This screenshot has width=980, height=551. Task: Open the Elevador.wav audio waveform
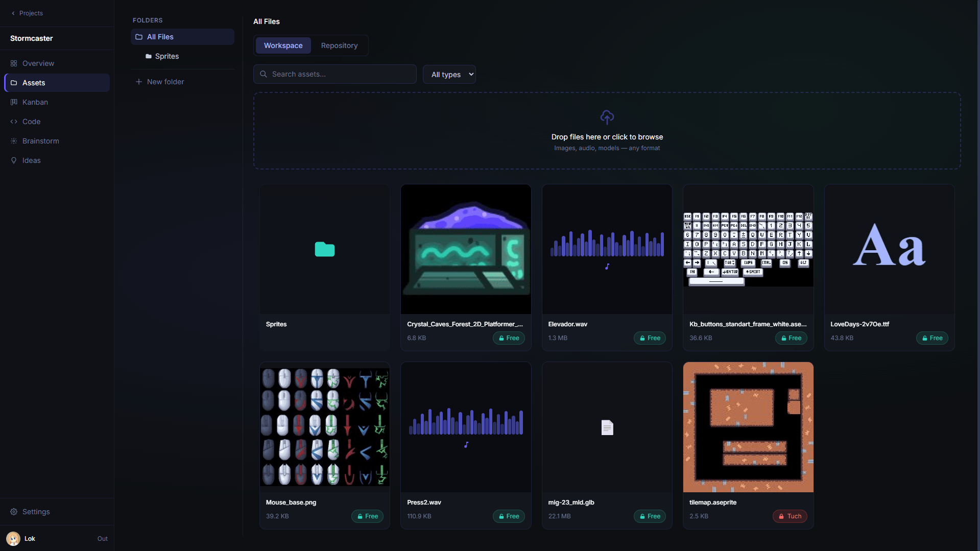[607, 243]
